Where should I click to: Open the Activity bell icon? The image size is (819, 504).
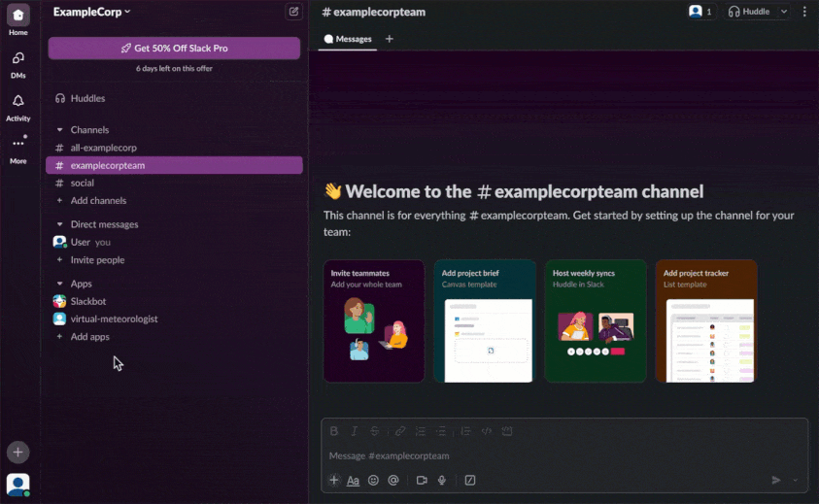tap(17, 108)
